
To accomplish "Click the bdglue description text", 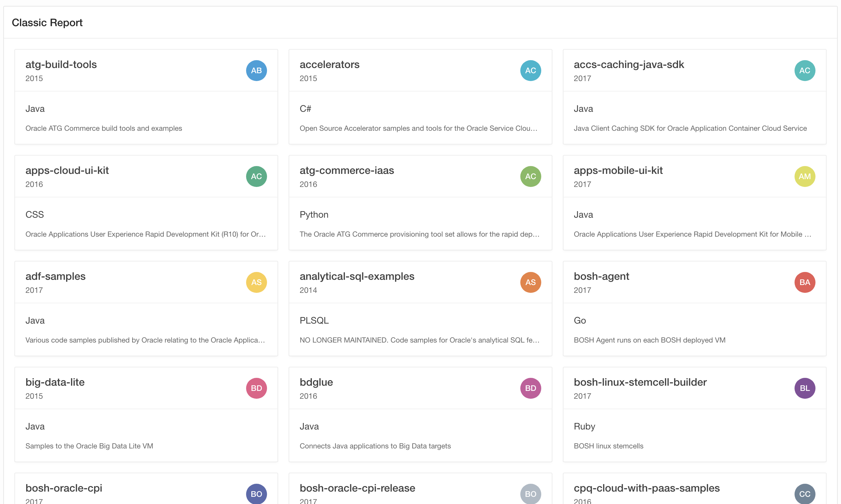I will click(375, 446).
